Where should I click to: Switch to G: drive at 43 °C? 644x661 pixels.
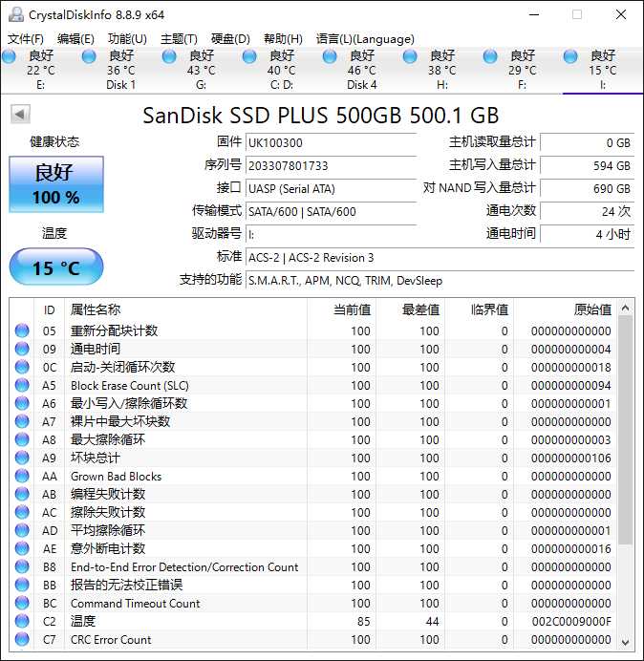[169, 56]
